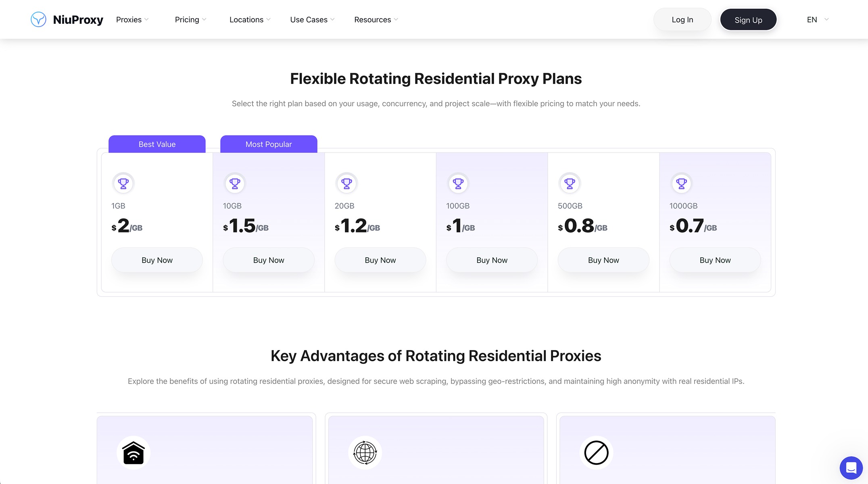Open the Locations menu
Image resolution: width=868 pixels, height=484 pixels.
click(x=250, y=20)
